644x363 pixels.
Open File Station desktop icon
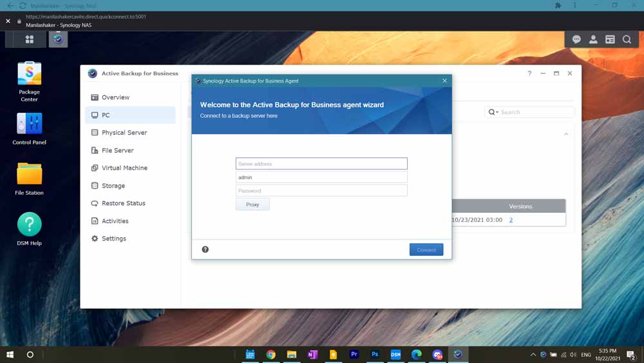[29, 179]
